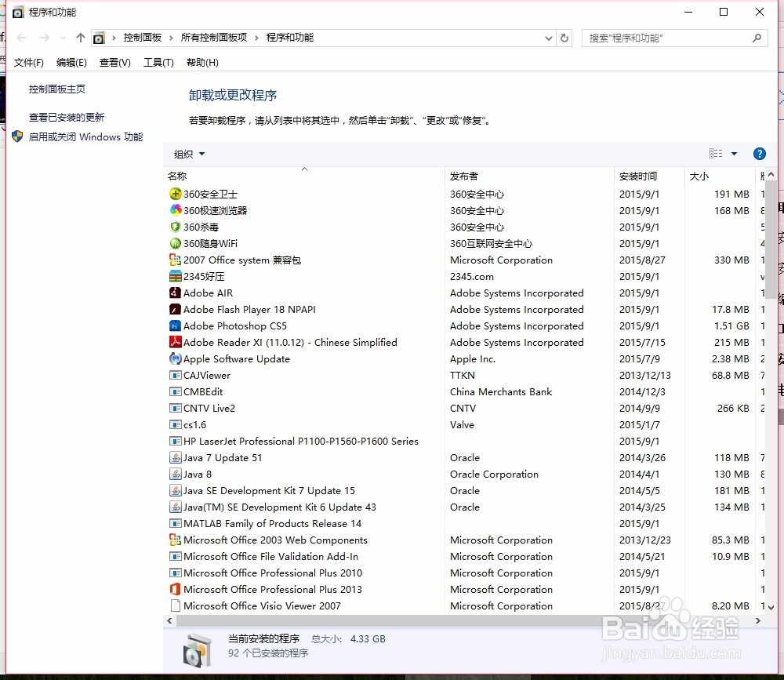Click the Adobe Reader XI icon
This screenshot has width=784, height=680.
point(175,342)
